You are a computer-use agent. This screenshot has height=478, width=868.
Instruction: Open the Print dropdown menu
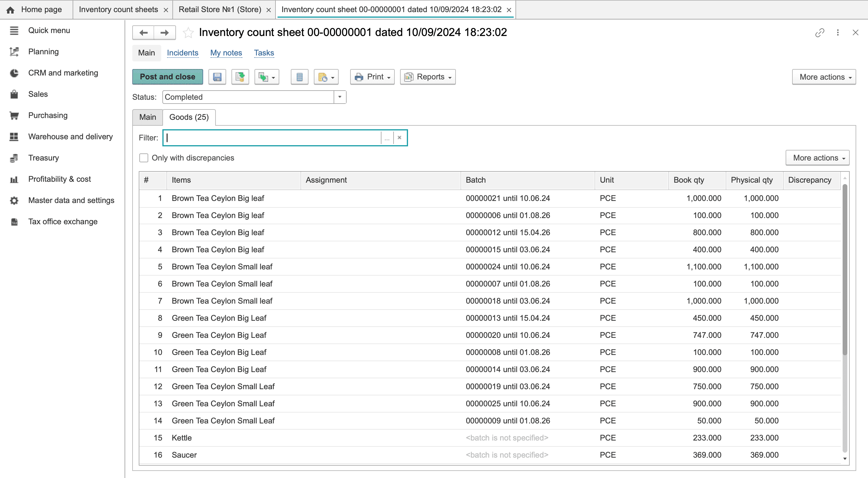pos(372,77)
